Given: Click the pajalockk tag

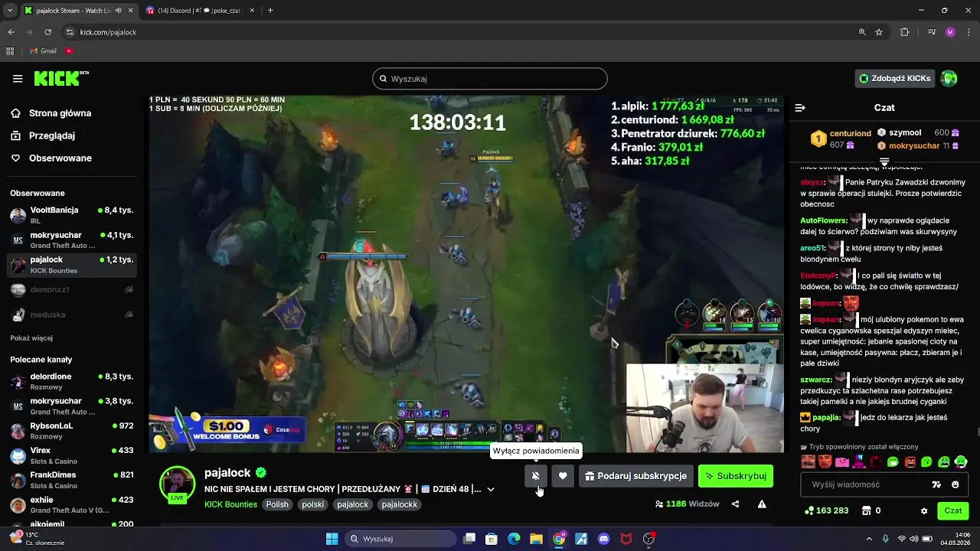Looking at the screenshot, I should tap(400, 505).
